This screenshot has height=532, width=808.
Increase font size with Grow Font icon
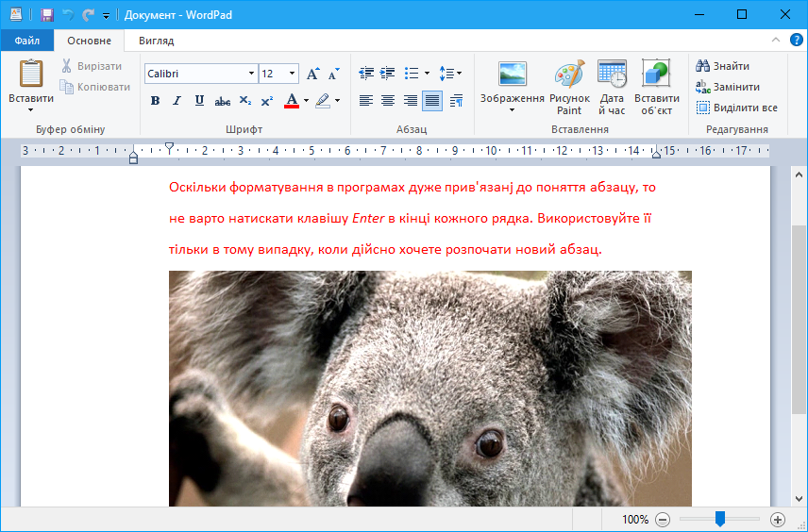pos(312,74)
